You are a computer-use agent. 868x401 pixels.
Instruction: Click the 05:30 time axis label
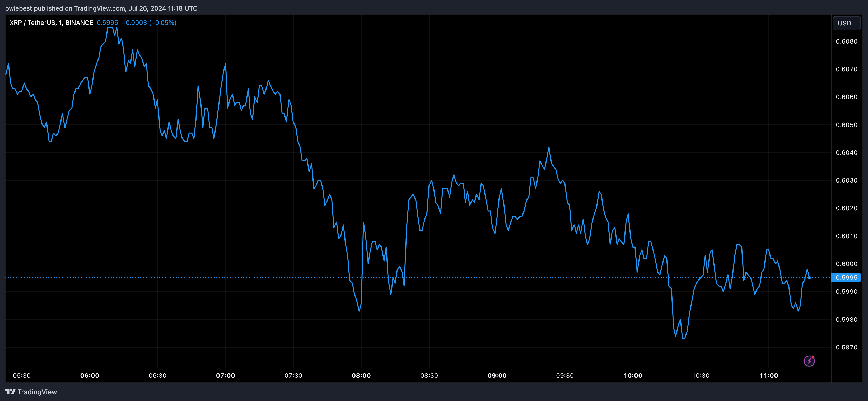22,375
